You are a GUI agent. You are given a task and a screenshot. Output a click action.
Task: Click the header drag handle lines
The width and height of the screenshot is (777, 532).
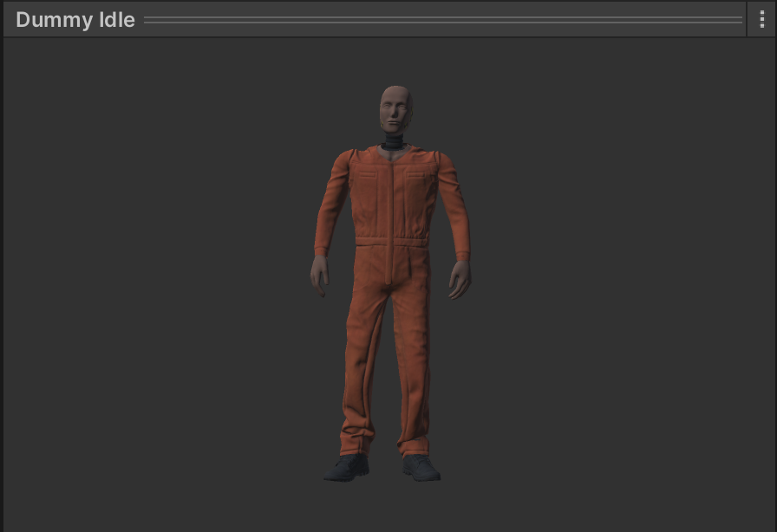(442, 19)
